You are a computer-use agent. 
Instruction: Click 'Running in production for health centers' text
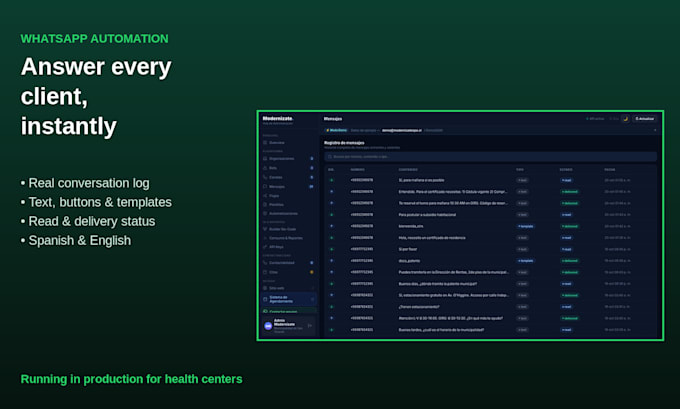131,379
